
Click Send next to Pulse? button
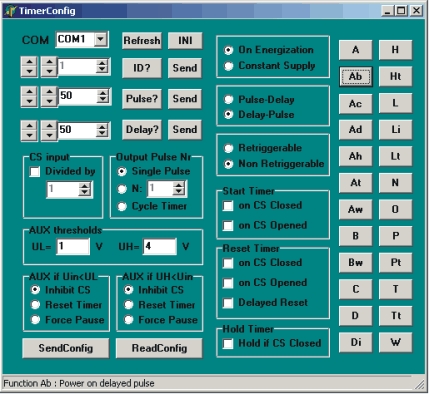coord(185,99)
